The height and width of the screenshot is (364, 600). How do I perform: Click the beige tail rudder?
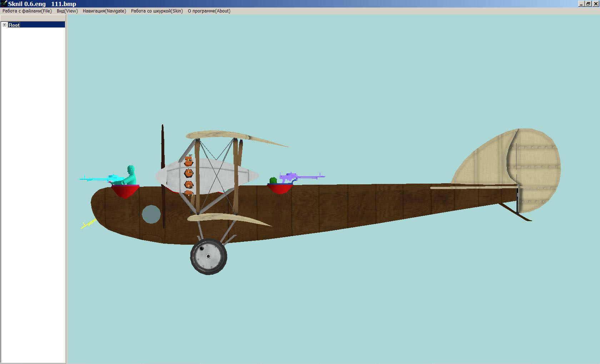pos(536,168)
